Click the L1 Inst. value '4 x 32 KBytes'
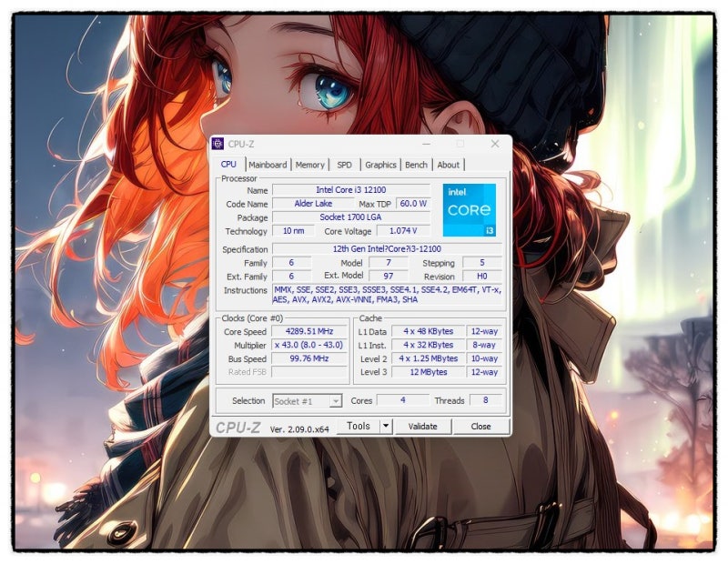Viewport: 728px width, 564px height. (428, 345)
